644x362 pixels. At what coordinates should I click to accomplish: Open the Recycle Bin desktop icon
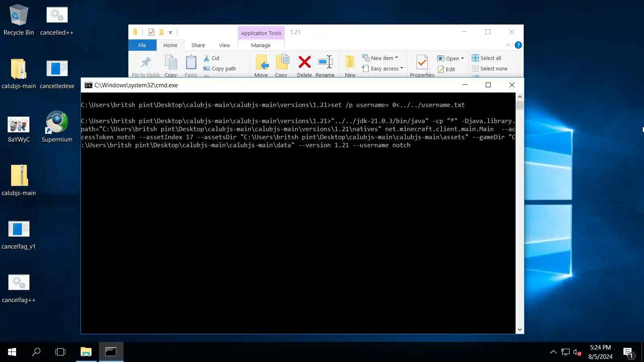pyautogui.click(x=19, y=20)
